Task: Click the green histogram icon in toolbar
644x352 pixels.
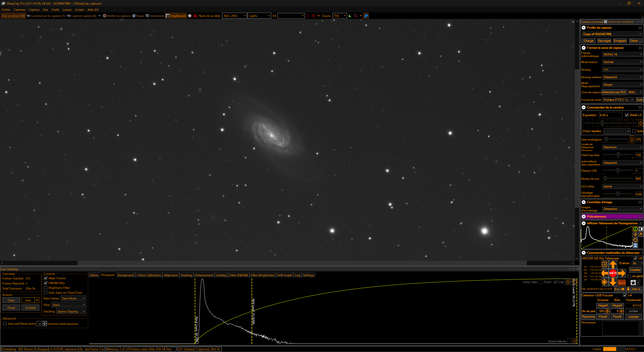Action: tap(350, 16)
